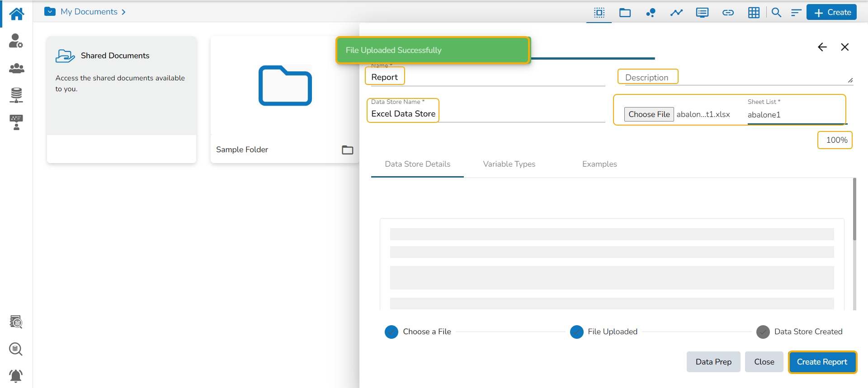The width and height of the screenshot is (868, 388).
Task: Click the notifications bell icon
Action: point(16,375)
